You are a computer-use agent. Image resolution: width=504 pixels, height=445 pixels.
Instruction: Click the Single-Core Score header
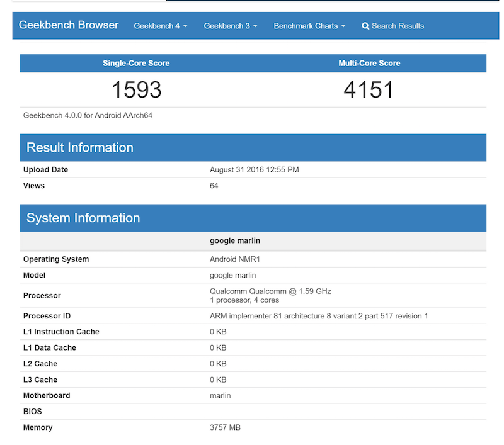click(x=136, y=63)
